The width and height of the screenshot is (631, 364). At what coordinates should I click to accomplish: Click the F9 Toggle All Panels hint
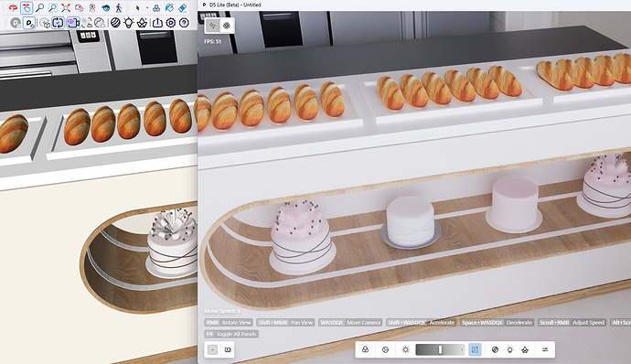tap(231, 334)
